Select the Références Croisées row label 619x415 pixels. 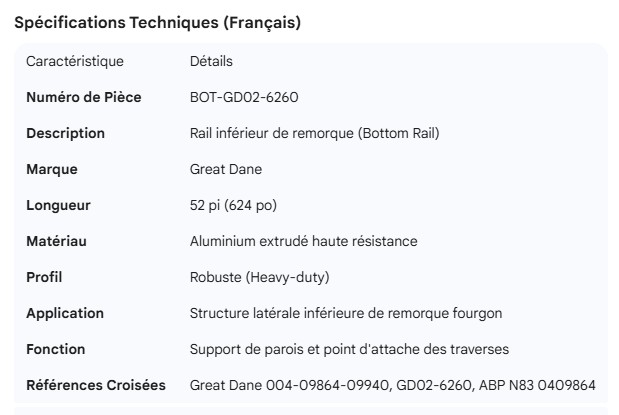(95, 385)
